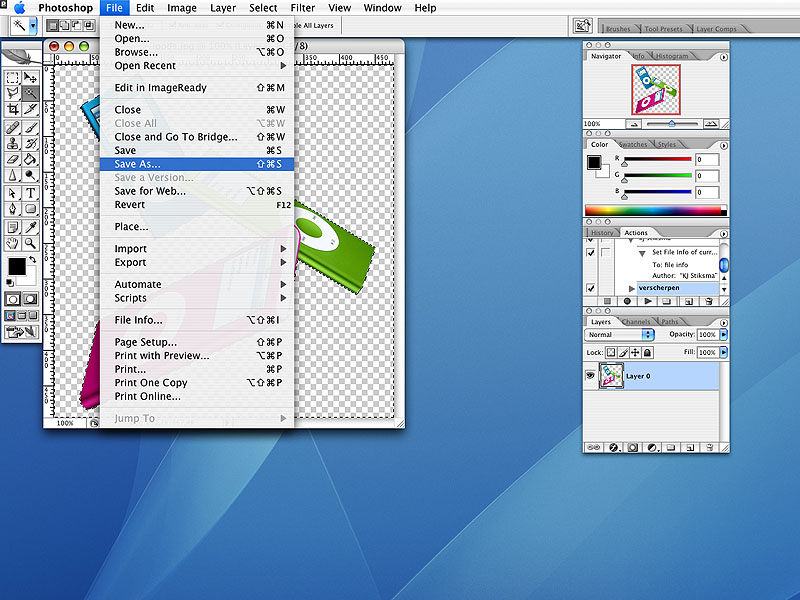Click the R value input field
This screenshot has height=600, width=800.
pyautogui.click(x=707, y=160)
